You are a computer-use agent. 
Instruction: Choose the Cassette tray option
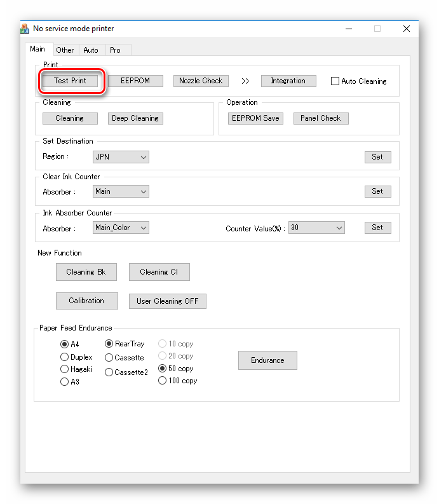(109, 358)
